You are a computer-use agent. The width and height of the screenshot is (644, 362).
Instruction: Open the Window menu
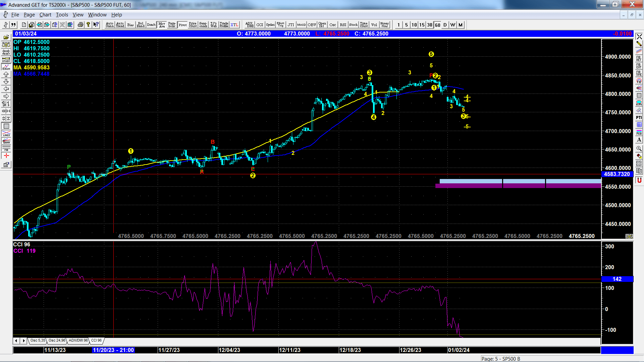click(x=97, y=15)
